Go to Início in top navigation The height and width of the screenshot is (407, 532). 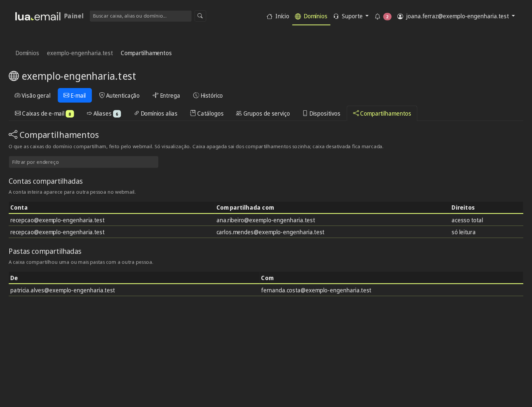pyautogui.click(x=278, y=16)
